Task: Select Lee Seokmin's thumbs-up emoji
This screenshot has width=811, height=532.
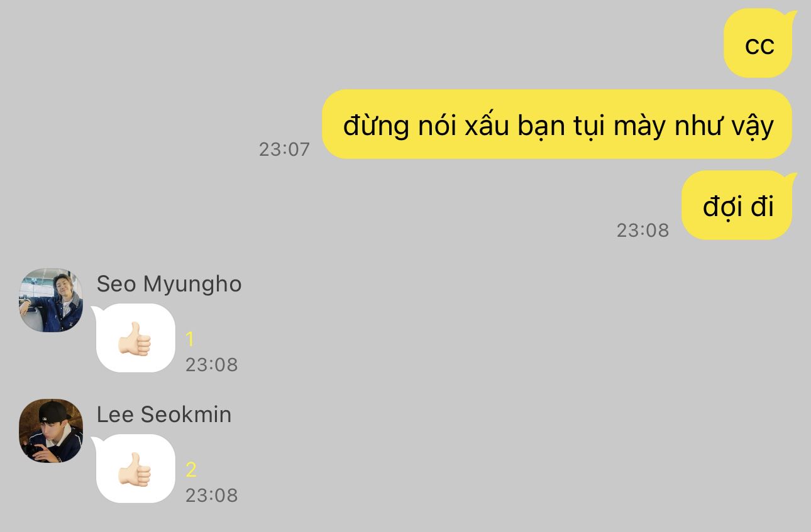Action: point(135,470)
